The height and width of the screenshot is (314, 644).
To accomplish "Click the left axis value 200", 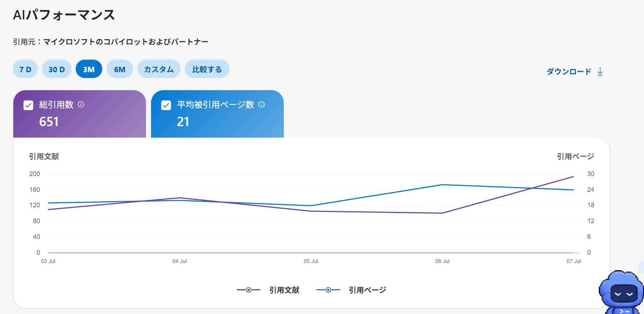I will tap(35, 174).
